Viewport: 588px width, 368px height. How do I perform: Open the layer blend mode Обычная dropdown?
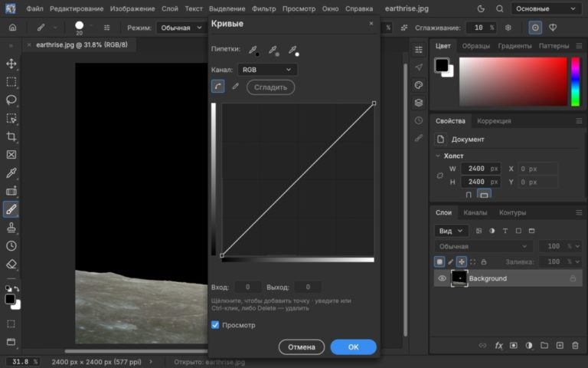point(483,246)
